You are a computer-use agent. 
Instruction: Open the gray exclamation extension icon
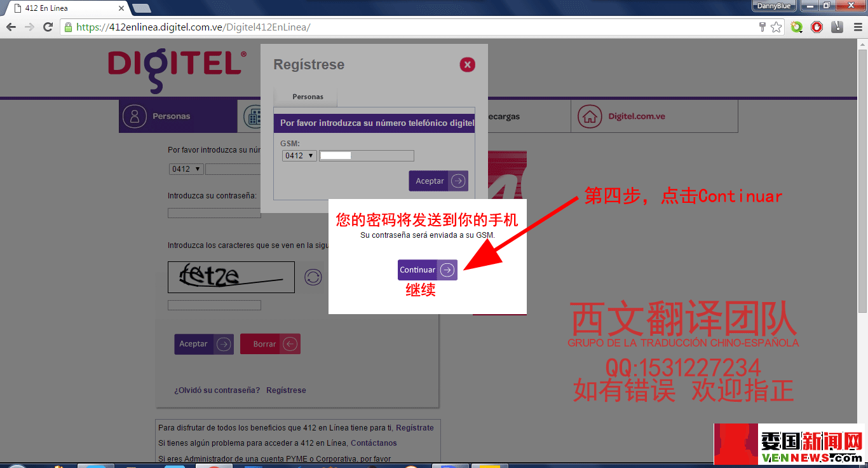pyautogui.click(x=837, y=27)
